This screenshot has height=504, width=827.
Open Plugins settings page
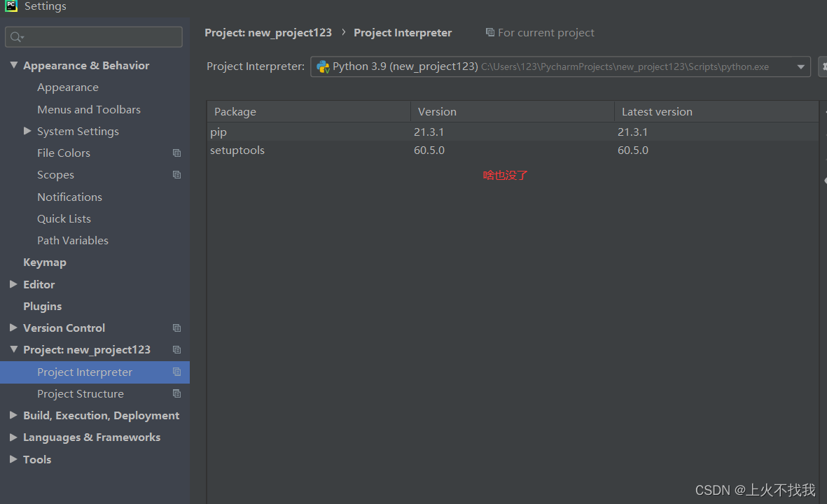tap(42, 307)
